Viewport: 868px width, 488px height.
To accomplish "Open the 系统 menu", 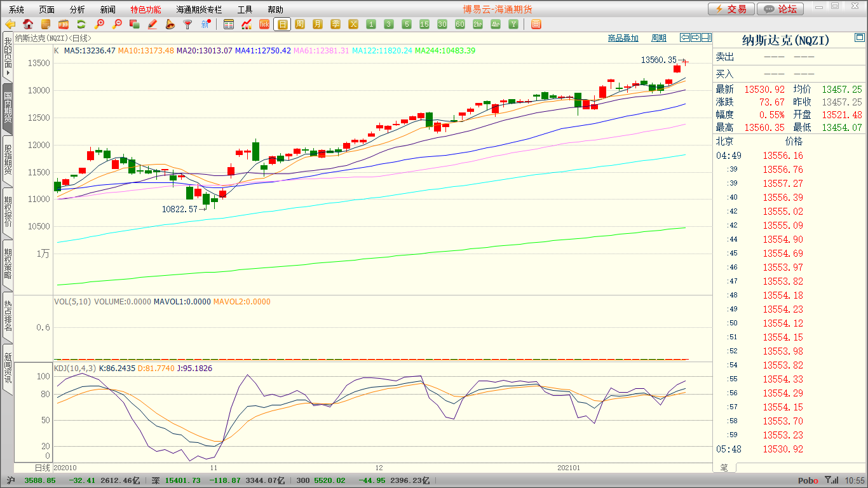I will click(17, 10).
